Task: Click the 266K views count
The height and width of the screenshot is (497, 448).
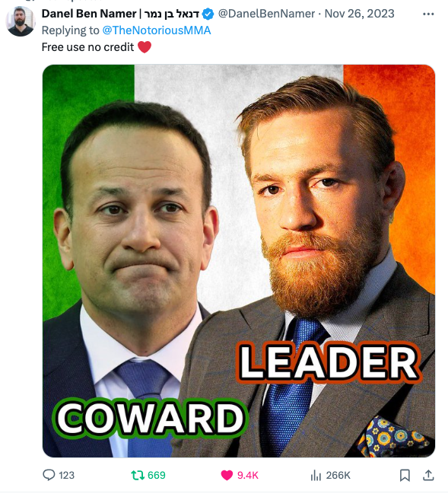Action: pyautogui.click(x=338, y=475)
